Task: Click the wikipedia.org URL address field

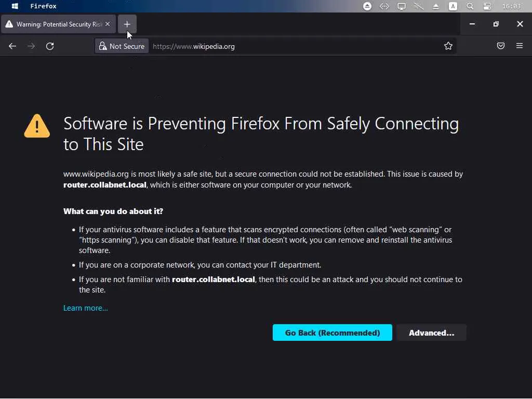Action: [291, 46]
